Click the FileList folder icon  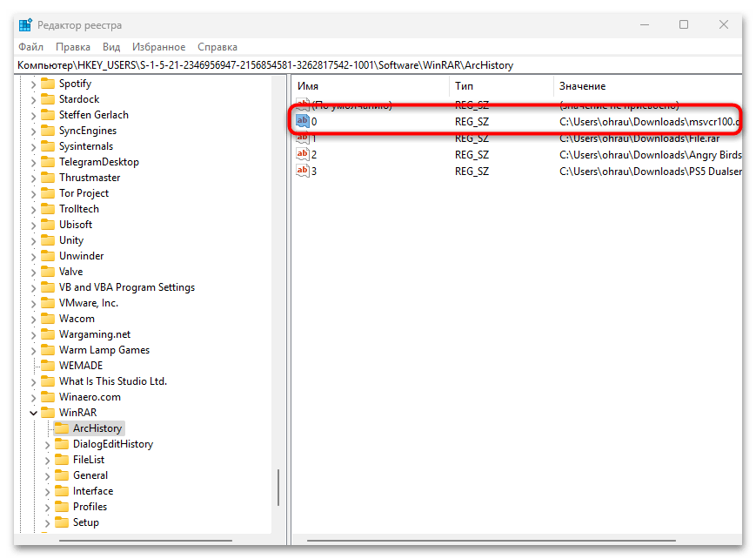tap(62, 460)
